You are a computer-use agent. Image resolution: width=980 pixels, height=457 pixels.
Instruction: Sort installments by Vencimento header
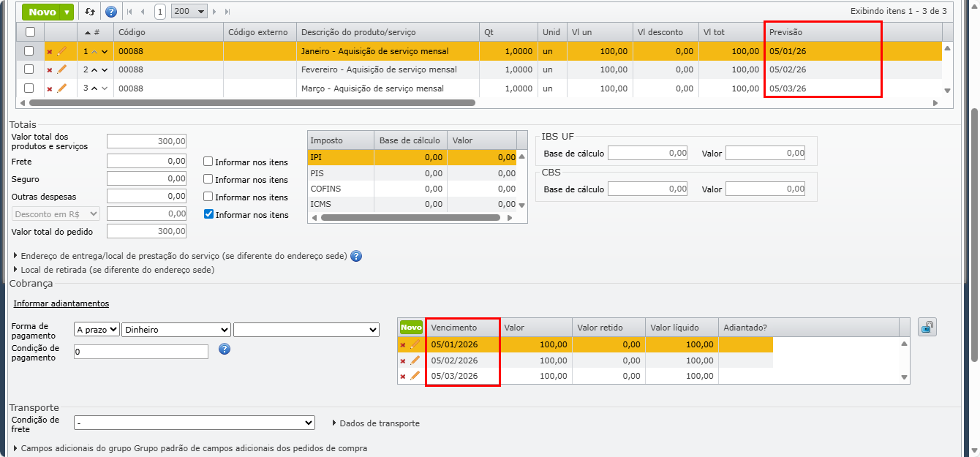pyautogui.click(x=462, y=327)
